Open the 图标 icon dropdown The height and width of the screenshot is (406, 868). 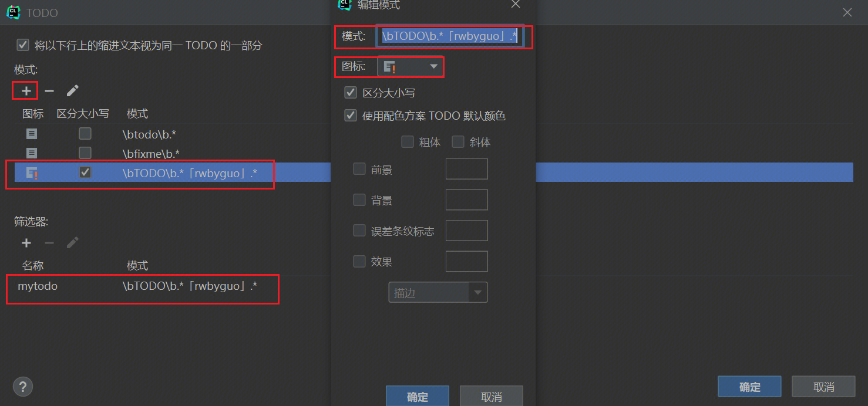tap(410, 67)
